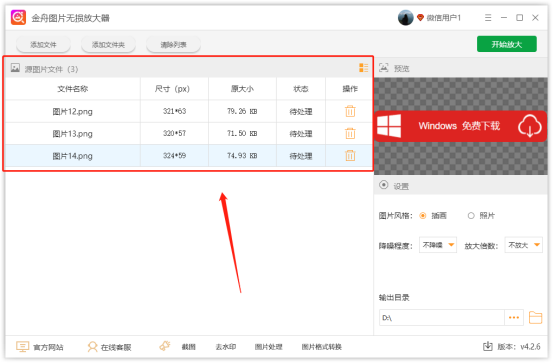Click 待处理 status of 图片12.png
Viewport: 553px width, 364px height.
click(301, 112)
